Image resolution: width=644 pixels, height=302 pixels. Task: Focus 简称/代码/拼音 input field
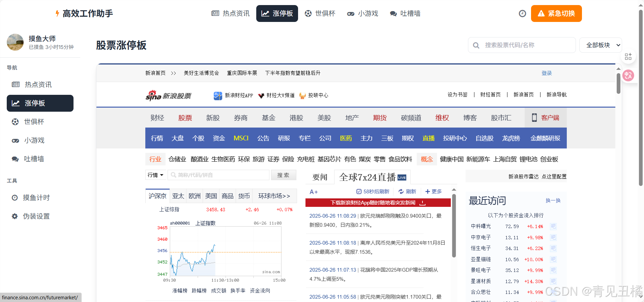[x=218, y=175]
